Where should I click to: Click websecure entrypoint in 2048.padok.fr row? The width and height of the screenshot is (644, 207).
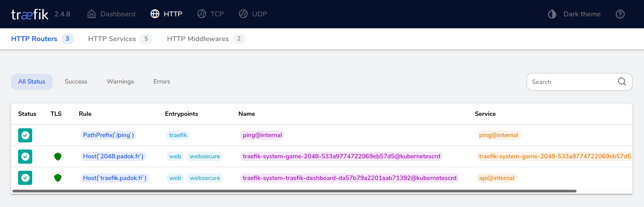pos(205,157)
